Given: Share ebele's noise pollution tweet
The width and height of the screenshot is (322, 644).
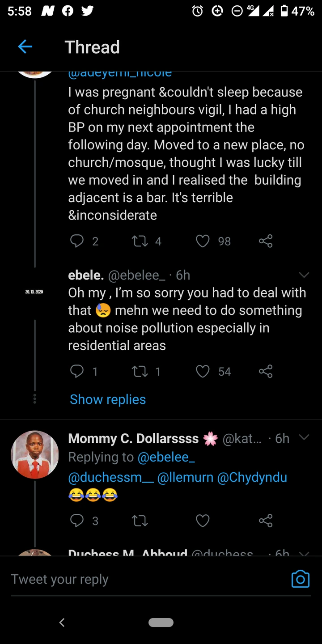Looking at the screenshot, I should pyautogui.click(x=266, y=371).
